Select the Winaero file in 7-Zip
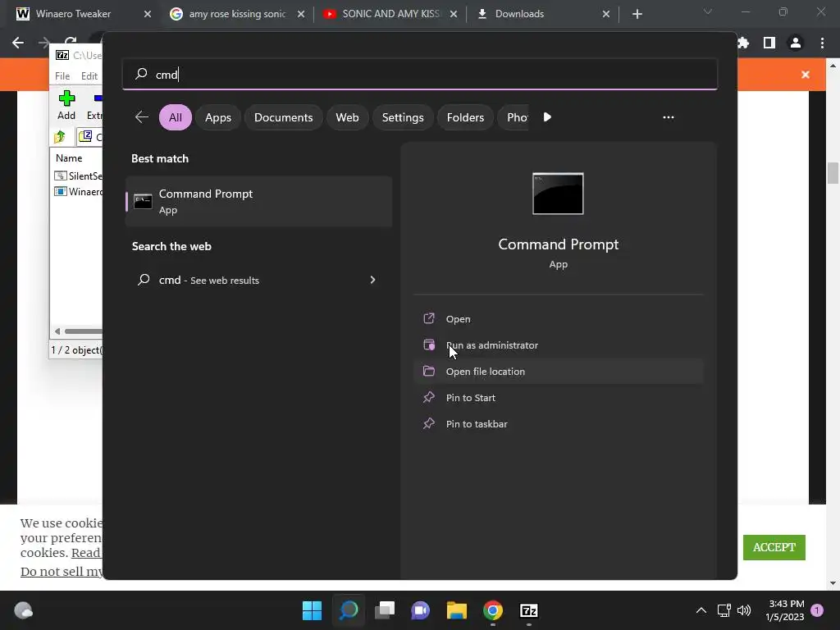 tap(78, 191)
